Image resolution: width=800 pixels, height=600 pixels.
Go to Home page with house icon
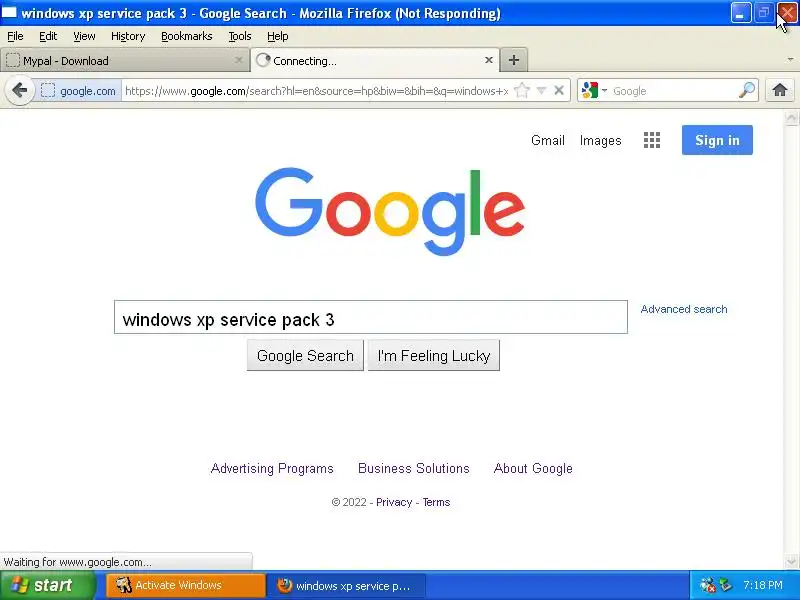(x=779, y=90)
